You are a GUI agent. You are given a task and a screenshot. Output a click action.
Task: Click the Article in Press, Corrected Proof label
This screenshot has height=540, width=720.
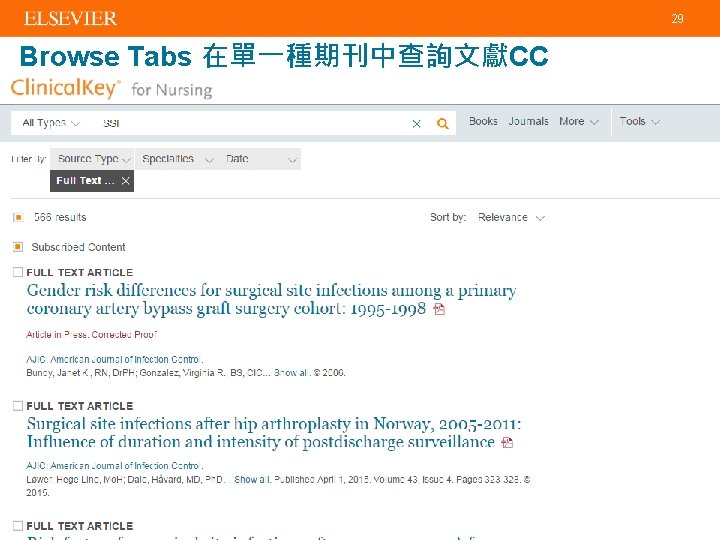click(91, 335)
